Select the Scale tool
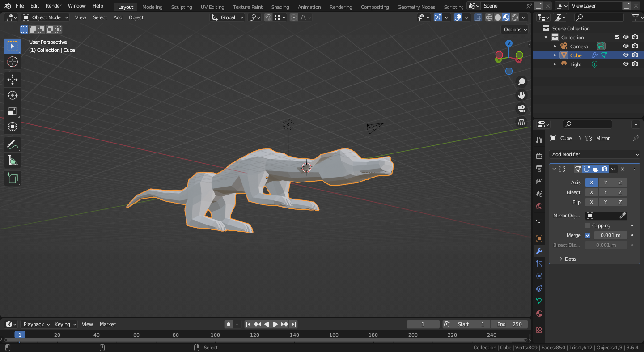Viewport: 644px width, 352px height. click(13, 111)
